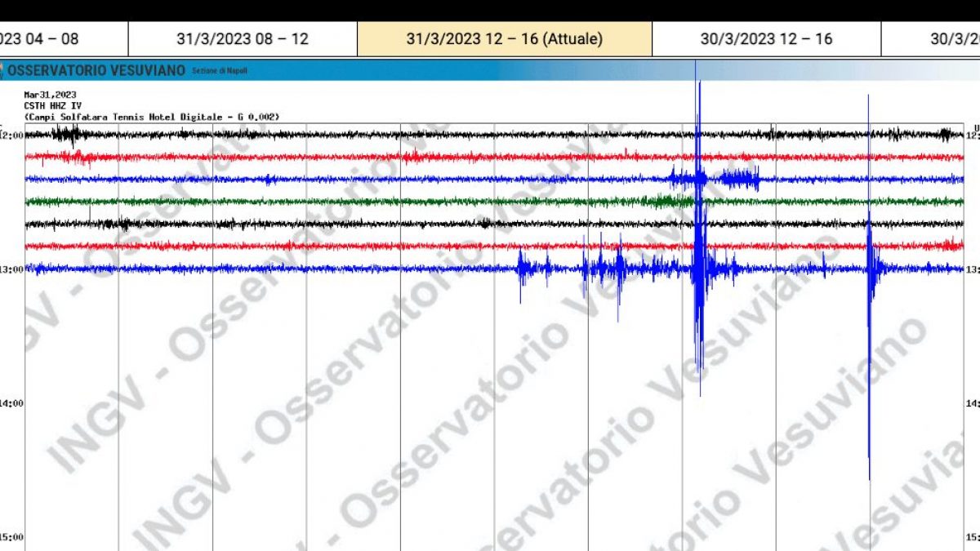Click the Osservatorio Vesuviano header title
The width and height of the screenshot is (980, 551).
point(96,71)
